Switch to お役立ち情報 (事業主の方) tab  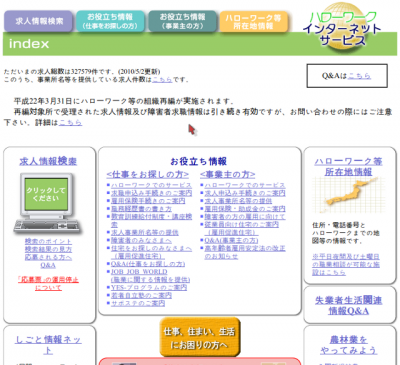coord(182,21)
